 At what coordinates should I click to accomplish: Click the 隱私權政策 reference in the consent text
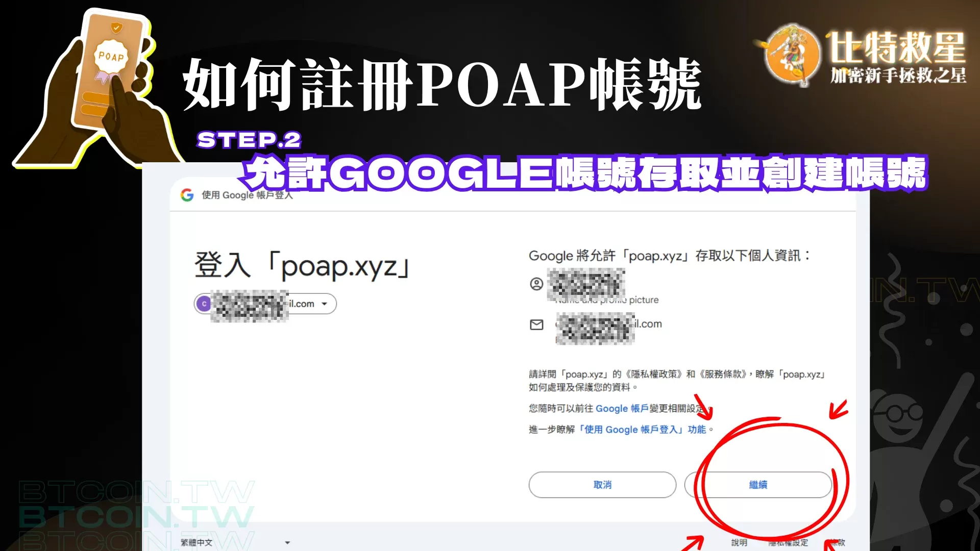(654, 374)
